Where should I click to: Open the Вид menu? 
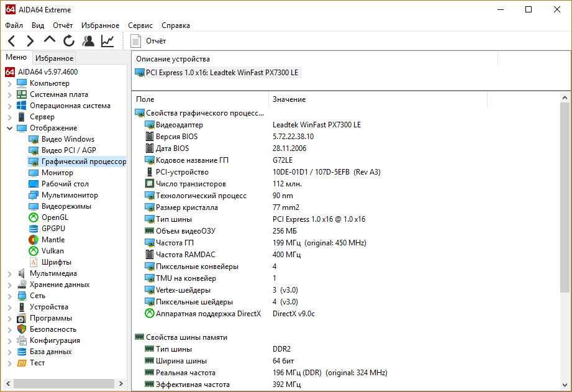(37, 25)
